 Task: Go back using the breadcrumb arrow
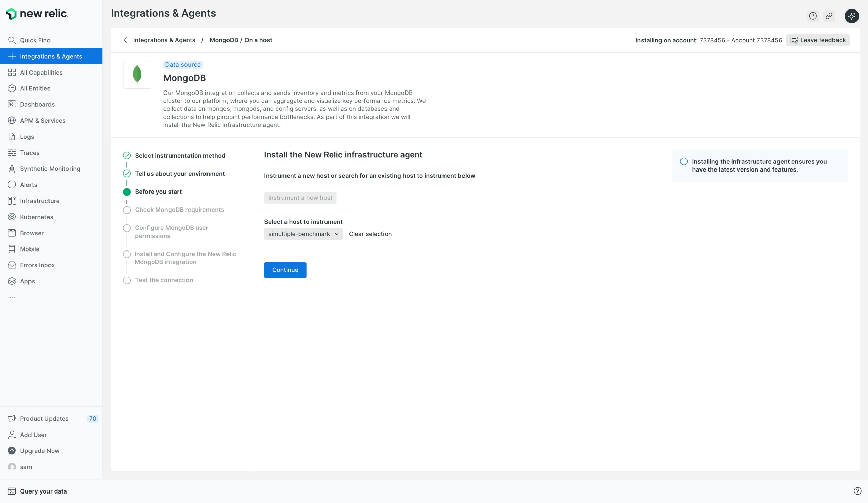(126, 40)
